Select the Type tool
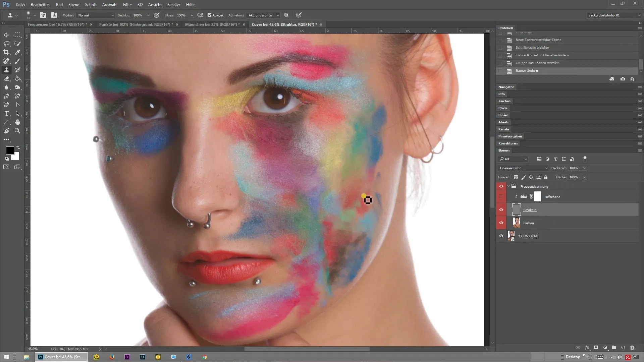The image size is (644, 362). 6,113
